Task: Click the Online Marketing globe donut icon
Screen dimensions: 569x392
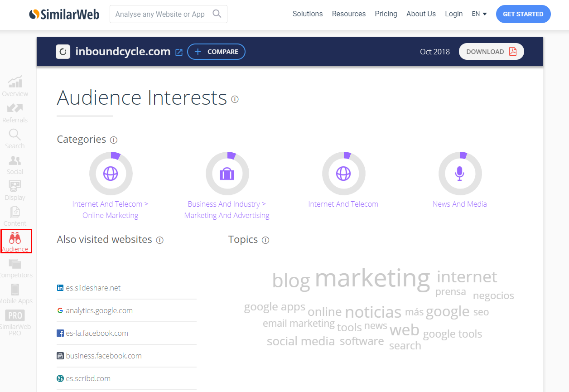Action: click(111, 174)
